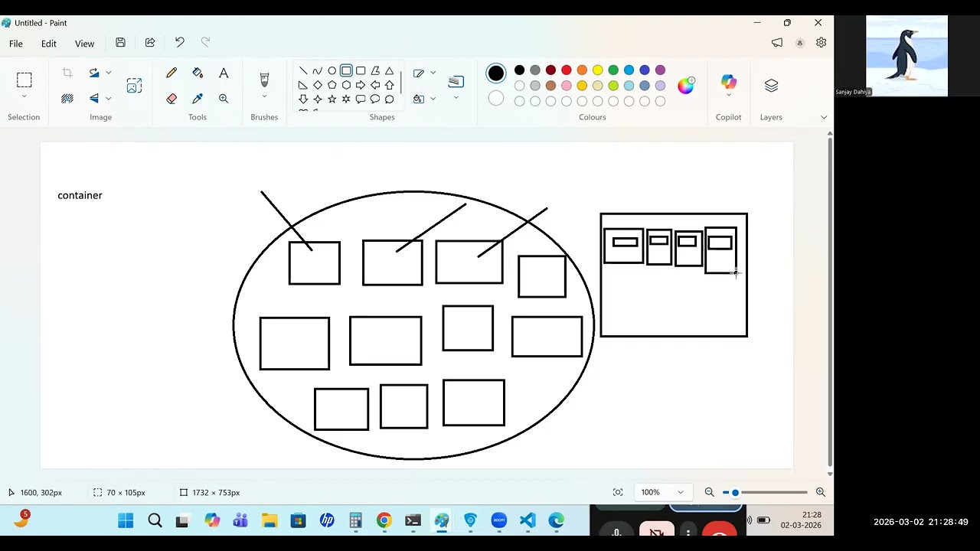
Task: Click the Save icon in title bar
Action: click(120, 43)
